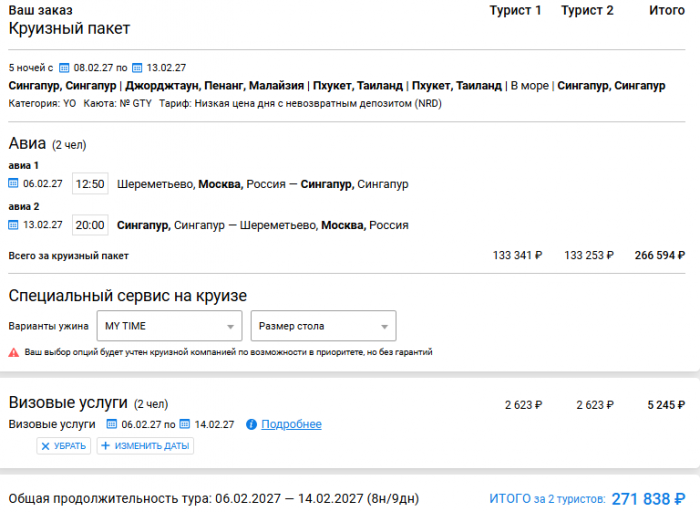Click the Варианты ужина label
The image size is (700, 512).
[x=48, y=326]
